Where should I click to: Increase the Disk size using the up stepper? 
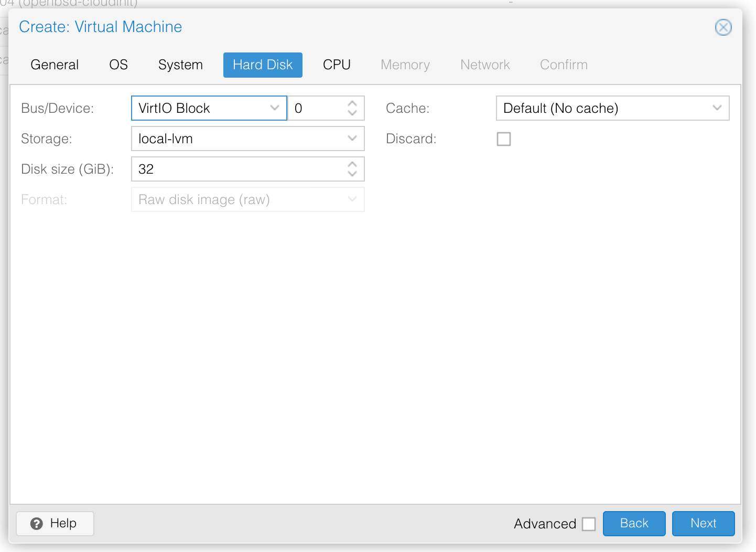pyautogui.click(x=352, y=164)
